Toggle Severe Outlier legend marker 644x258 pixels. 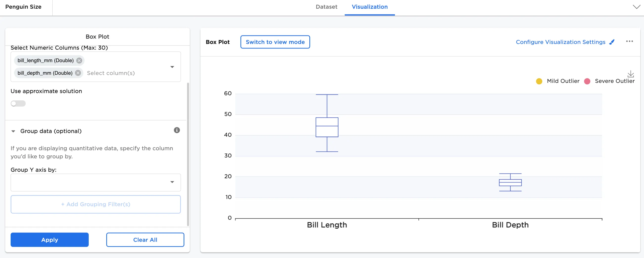tap(587, 81)
